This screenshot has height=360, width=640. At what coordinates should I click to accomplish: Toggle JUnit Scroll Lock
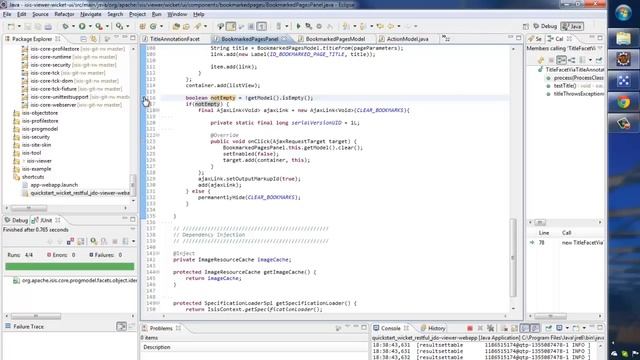[x=81, y=242]
